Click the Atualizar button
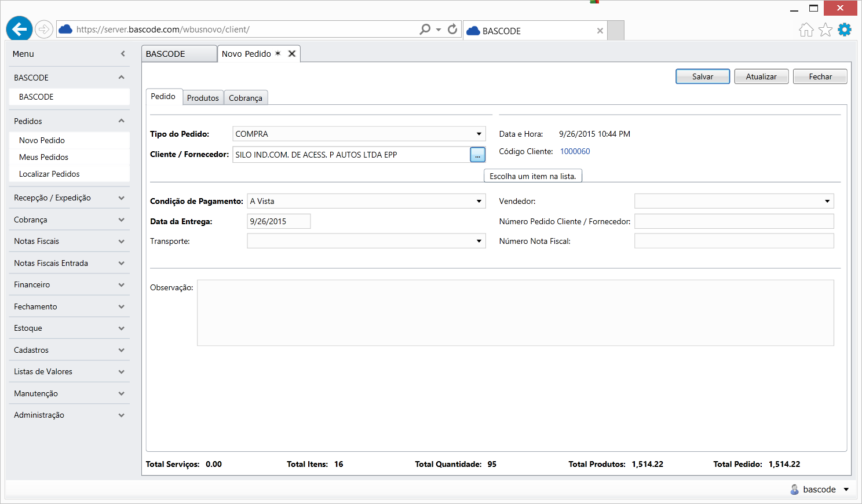Viewport: 862px width, 504px height. click(x=761, y=76)
